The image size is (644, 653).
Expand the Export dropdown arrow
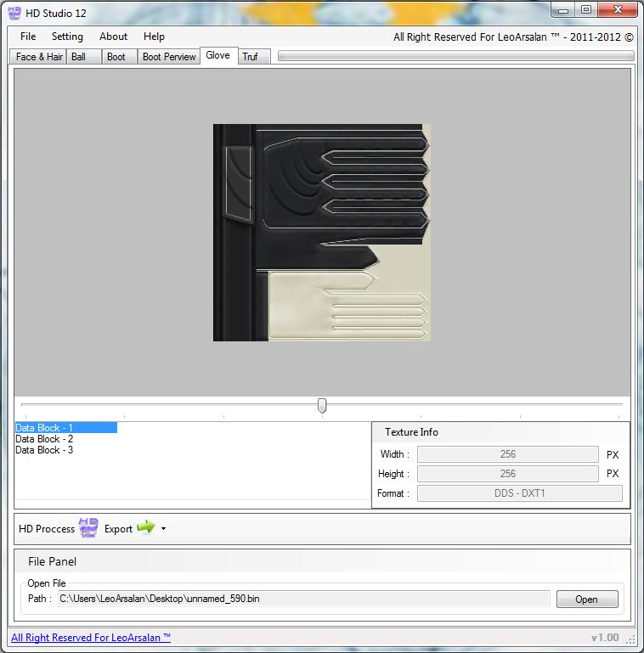163,529
